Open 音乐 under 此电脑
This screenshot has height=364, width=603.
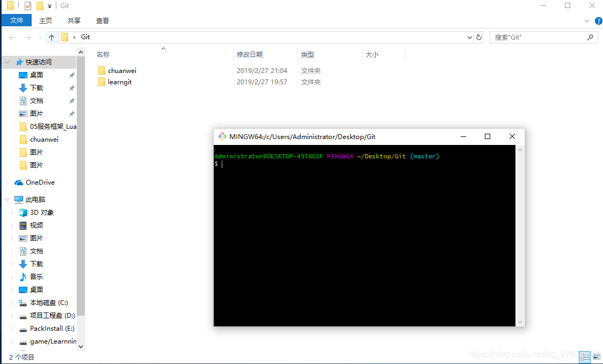(x=37, y=276)
